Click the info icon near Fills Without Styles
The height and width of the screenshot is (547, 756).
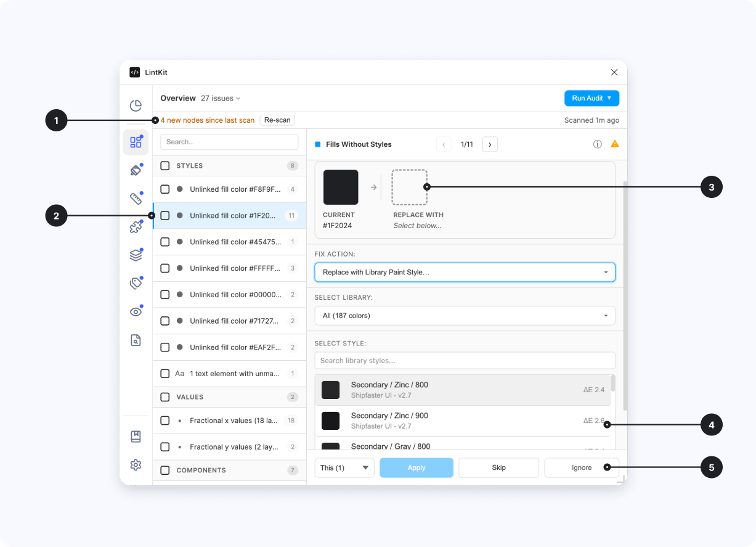click(597, 144)
